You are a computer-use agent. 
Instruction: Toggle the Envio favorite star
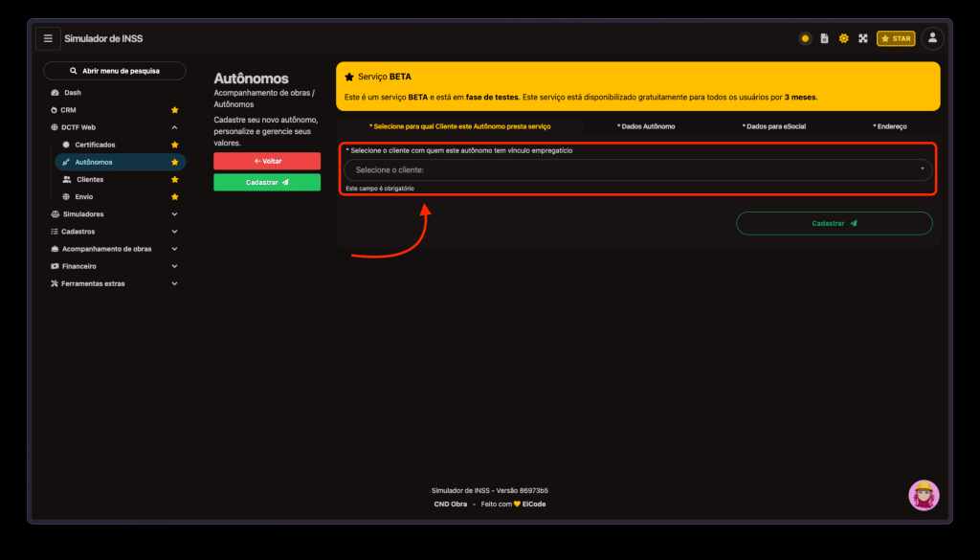[x=175, y=197]
